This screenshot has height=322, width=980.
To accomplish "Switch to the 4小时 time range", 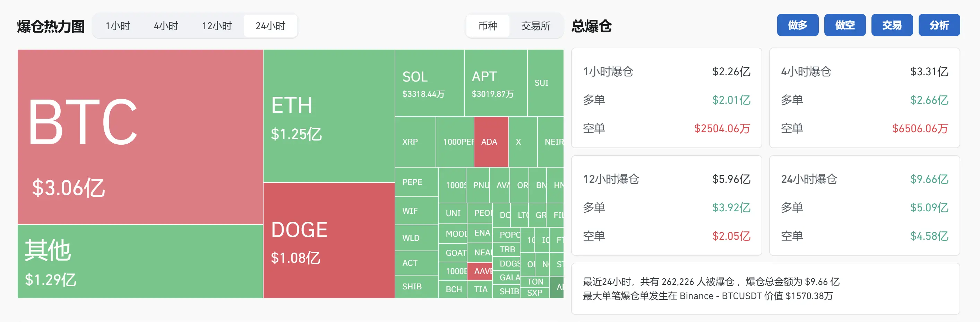I will click(166, 26).
